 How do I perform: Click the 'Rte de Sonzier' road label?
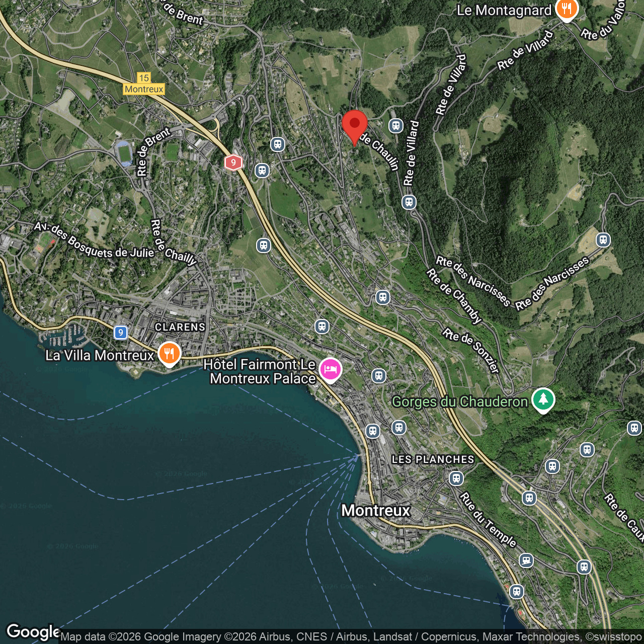(471, 350)
